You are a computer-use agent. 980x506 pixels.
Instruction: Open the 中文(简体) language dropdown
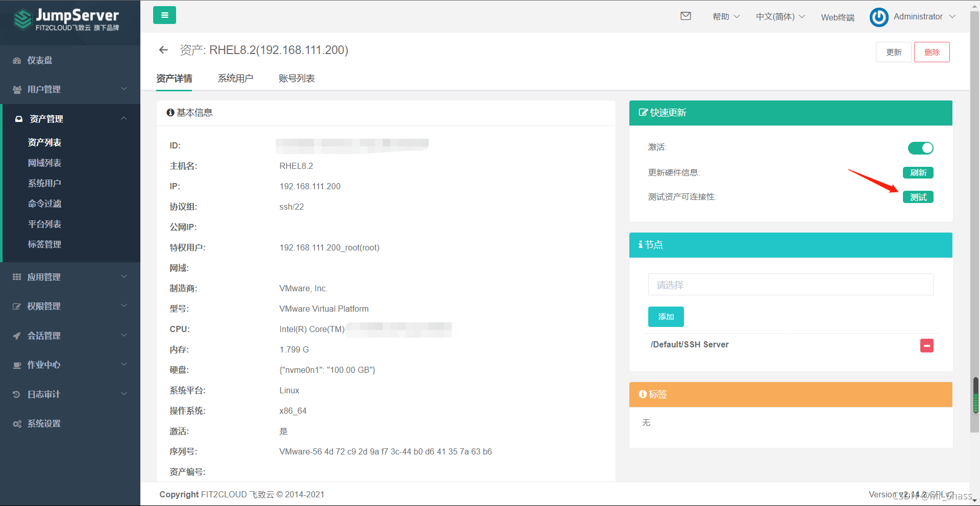point(780,16)
